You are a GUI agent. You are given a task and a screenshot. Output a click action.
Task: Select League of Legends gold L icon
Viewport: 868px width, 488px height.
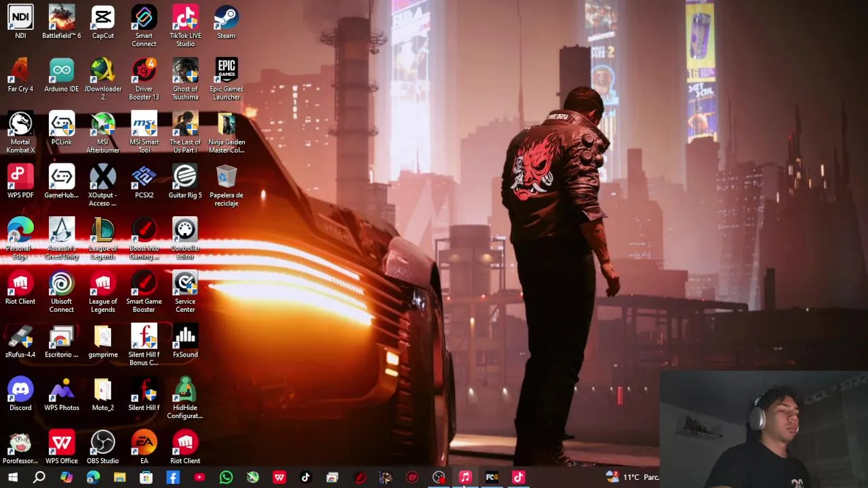click(x=103, y=239)
